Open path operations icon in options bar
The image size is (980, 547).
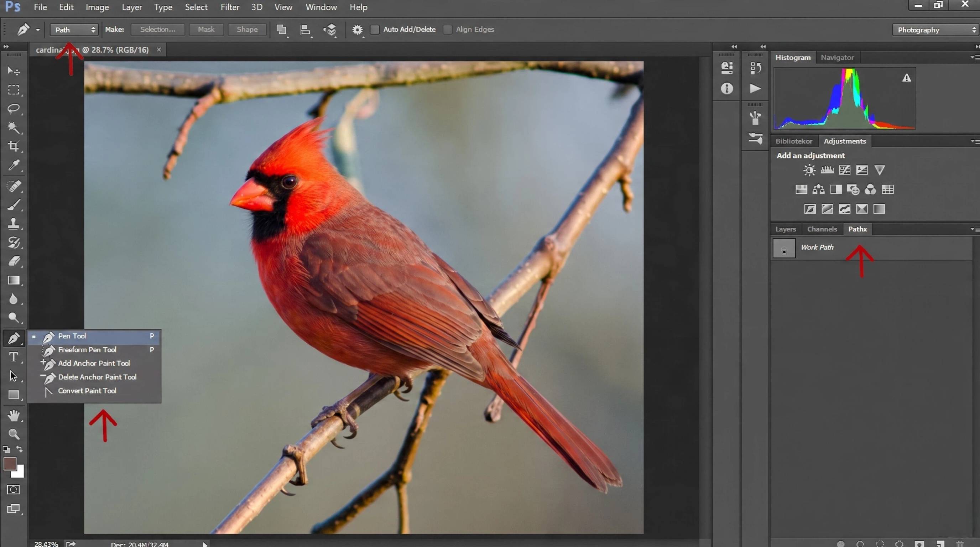click(282, 30)
